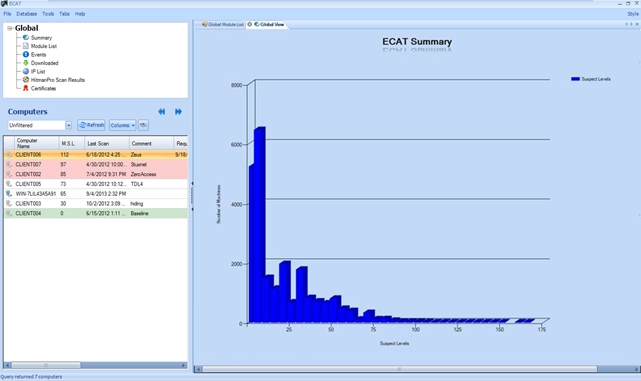
Task: Open the Downloaded arrow icon
Action: (x=26, y=63)
